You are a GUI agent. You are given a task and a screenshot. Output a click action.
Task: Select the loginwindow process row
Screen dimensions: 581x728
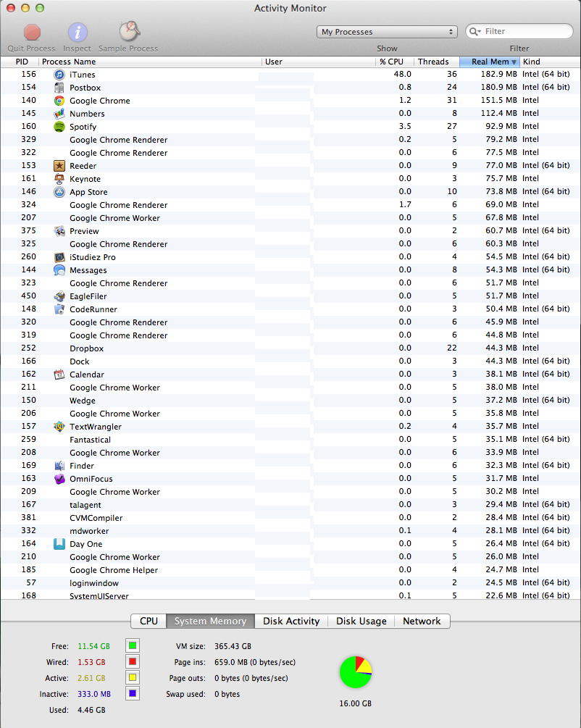(290, 582)
